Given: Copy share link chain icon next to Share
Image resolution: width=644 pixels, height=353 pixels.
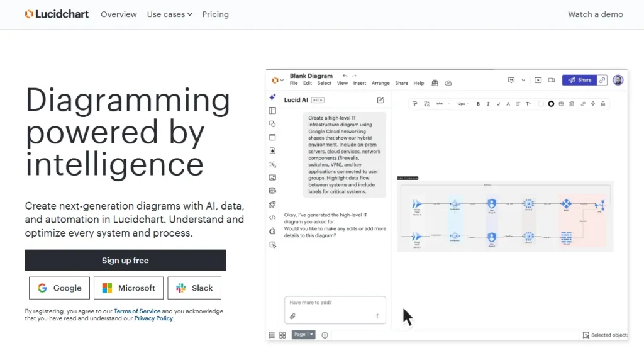Looking at the screenshot, I should (602, 80).
